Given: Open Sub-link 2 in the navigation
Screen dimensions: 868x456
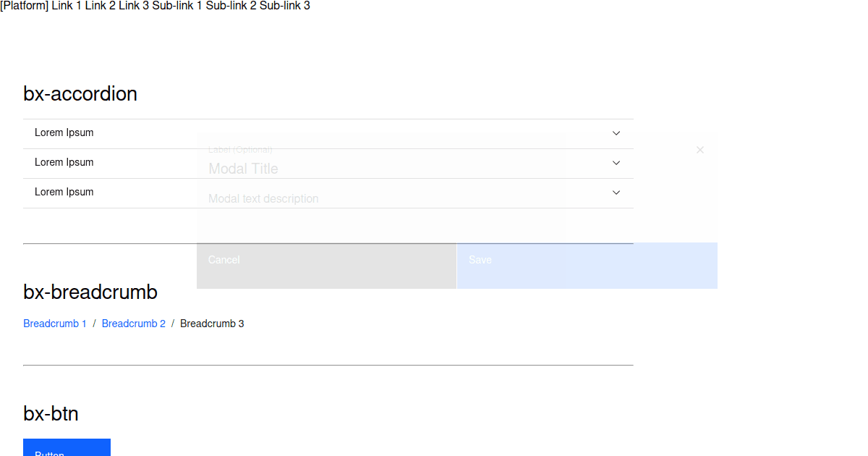Looking at the screenshot, I should click(228, 6).
